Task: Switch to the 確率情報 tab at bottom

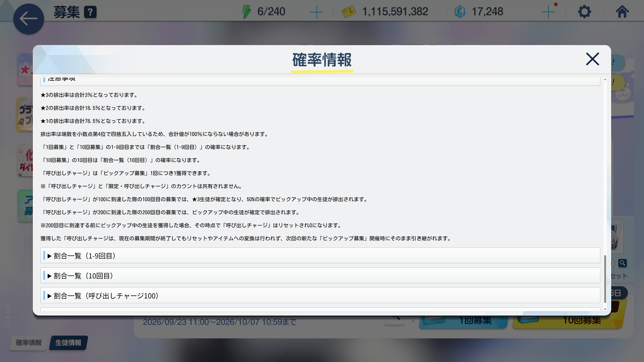Action: click(x=29, y=343)
